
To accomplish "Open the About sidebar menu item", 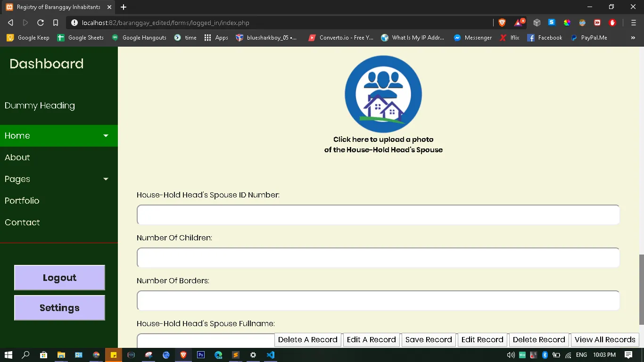I will click(x=17, y=157).
